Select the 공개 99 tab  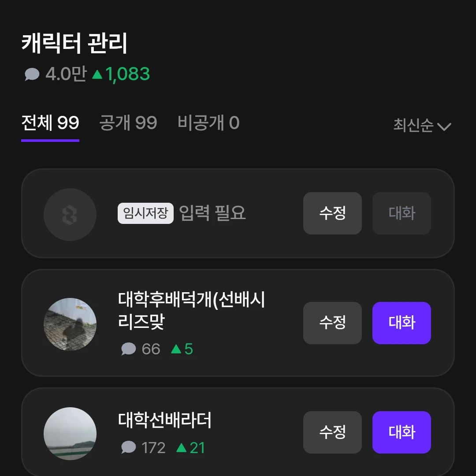point(128,123)
